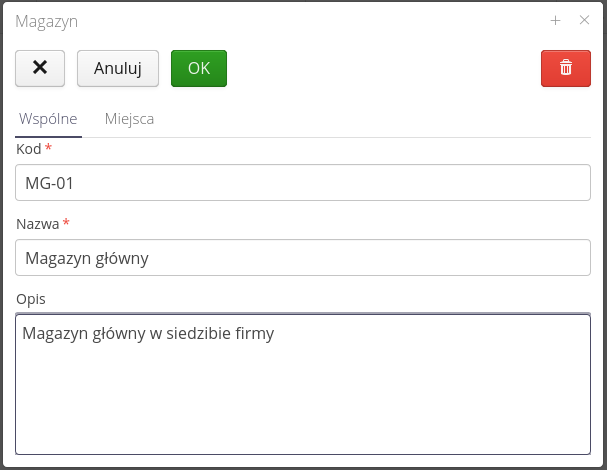Click the Nazwa field label
The height and width of the screenshot is (470, 607).
38,224
